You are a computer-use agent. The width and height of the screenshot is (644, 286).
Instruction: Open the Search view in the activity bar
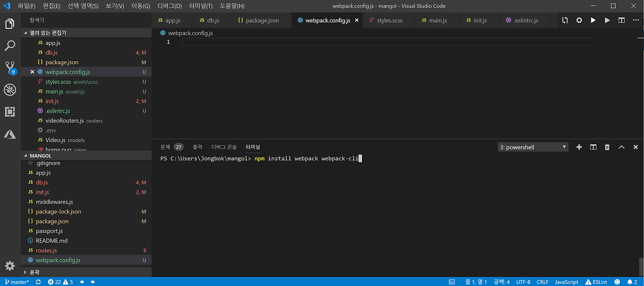pyautogui.click(x=10, y=46)
